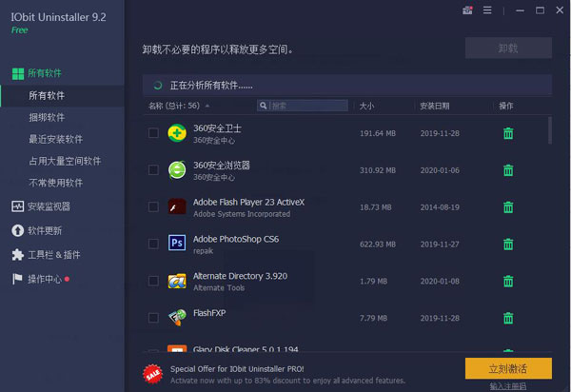Click the 622.93 MB size value

pyautogui.click(x=378, y=245)
